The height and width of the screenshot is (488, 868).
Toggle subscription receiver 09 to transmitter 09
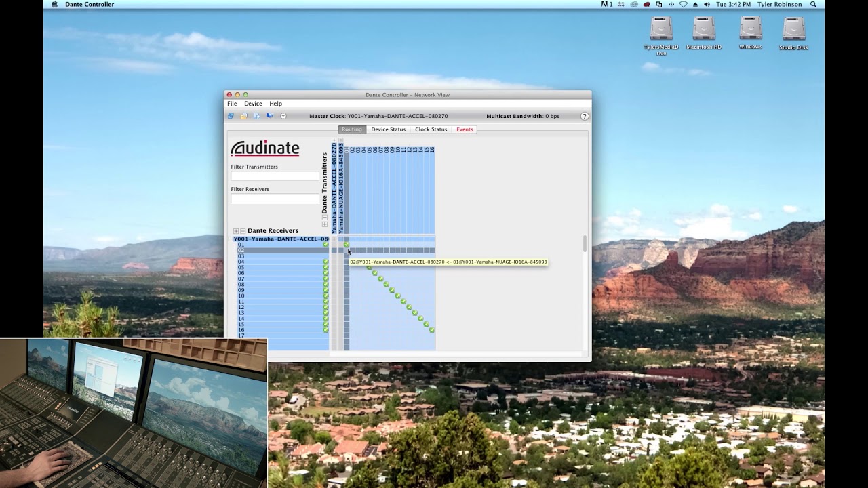392,290
